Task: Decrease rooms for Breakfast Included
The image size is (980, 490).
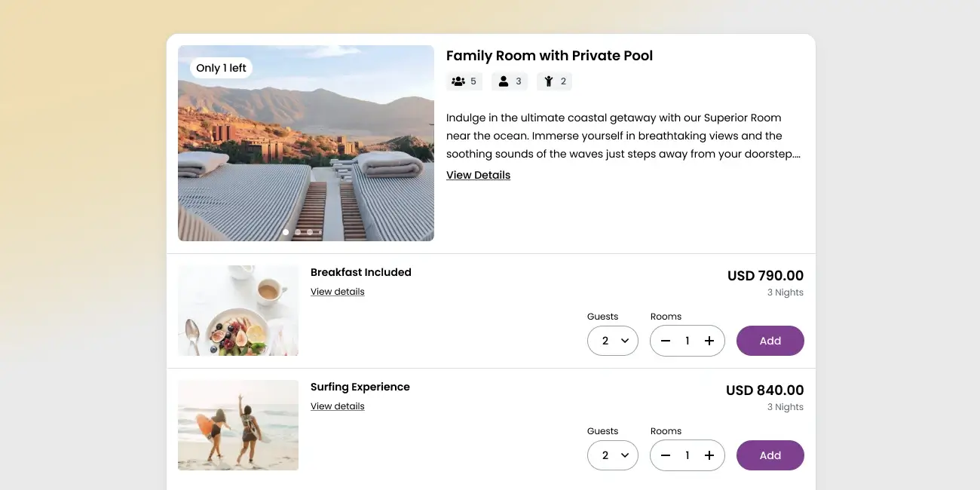Action: (x=666, y=341)
